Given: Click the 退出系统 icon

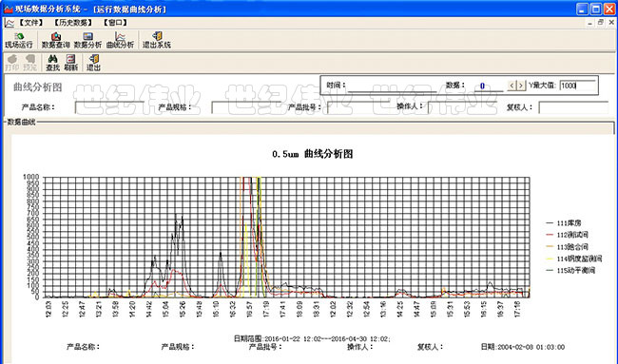Looking at the screenshot, I should 157,40.
